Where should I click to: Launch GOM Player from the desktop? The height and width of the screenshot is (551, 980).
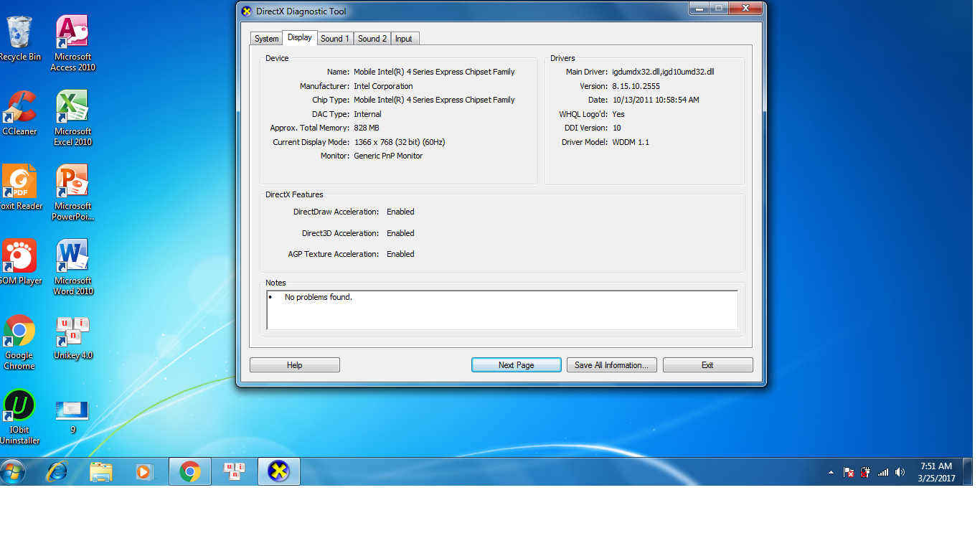19,262
